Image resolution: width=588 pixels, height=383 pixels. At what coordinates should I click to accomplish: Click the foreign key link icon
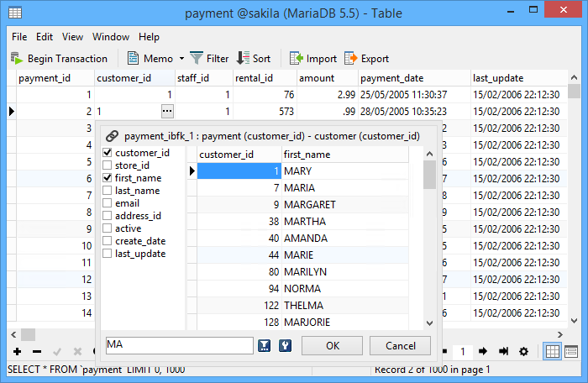[x=112, y=136]
